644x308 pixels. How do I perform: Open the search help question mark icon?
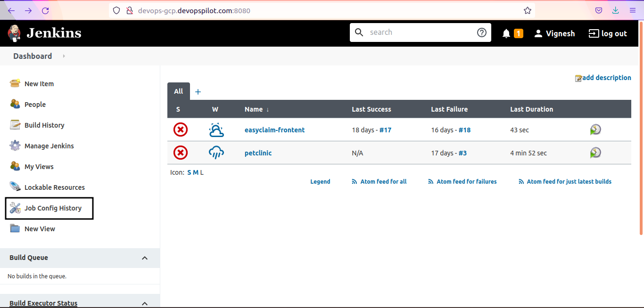pos(481,32)
